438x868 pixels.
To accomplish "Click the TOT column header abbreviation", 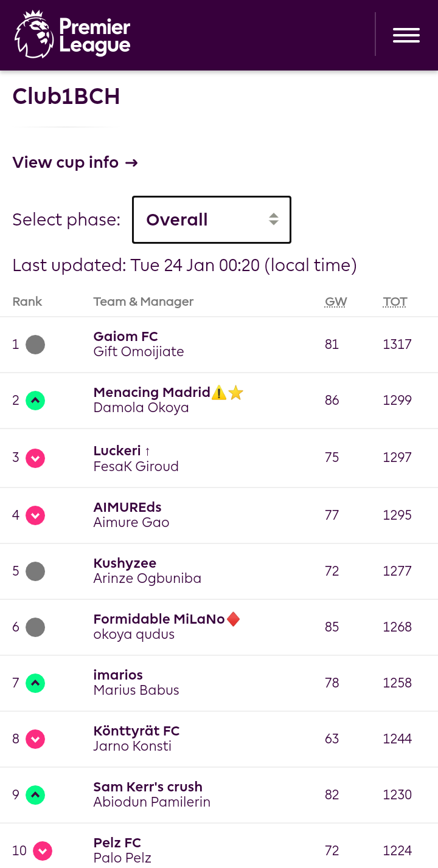I will click(395, 301).
